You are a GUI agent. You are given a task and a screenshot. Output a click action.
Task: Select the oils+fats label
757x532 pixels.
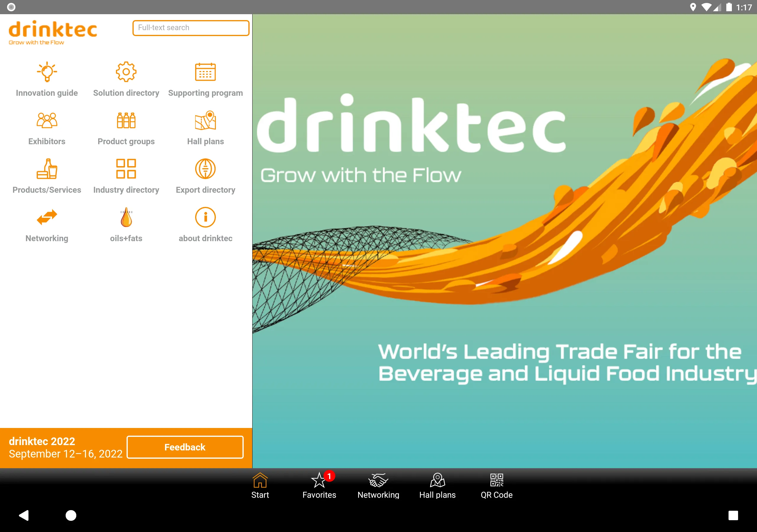coord(126,238)
